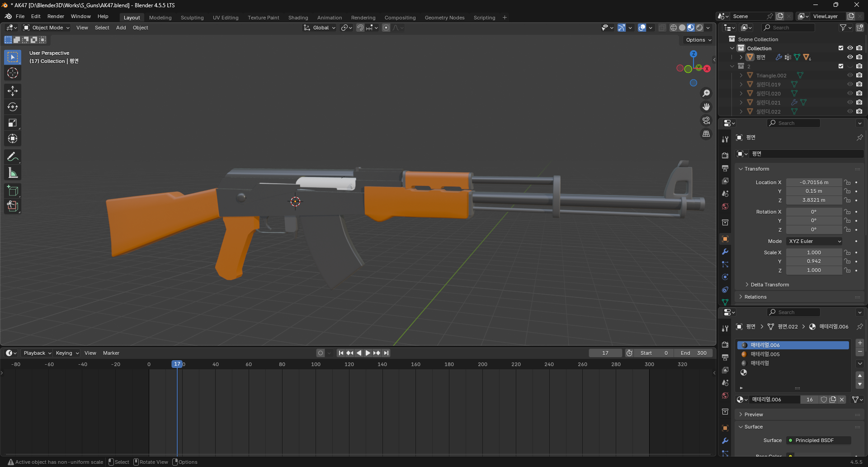Unlink material 매테리얼.006 with X

pos(842,400)
